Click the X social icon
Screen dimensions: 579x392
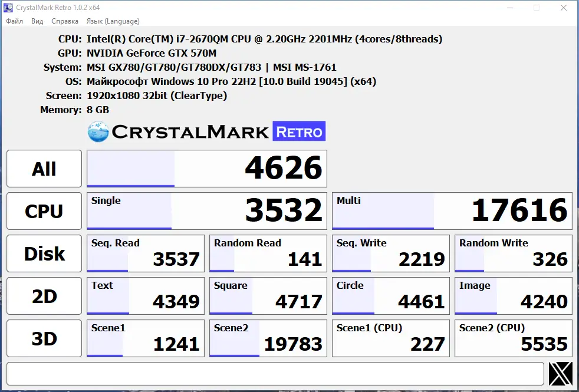tap(561, 374)
